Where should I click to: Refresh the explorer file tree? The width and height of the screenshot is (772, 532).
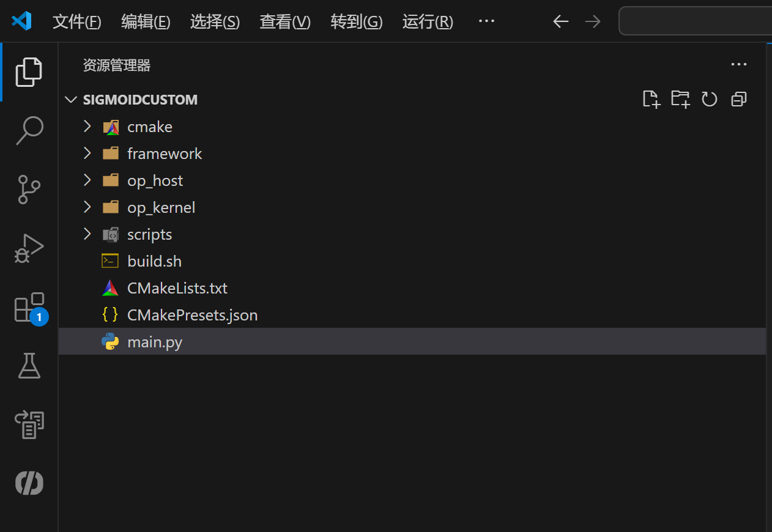pos(709,99)
